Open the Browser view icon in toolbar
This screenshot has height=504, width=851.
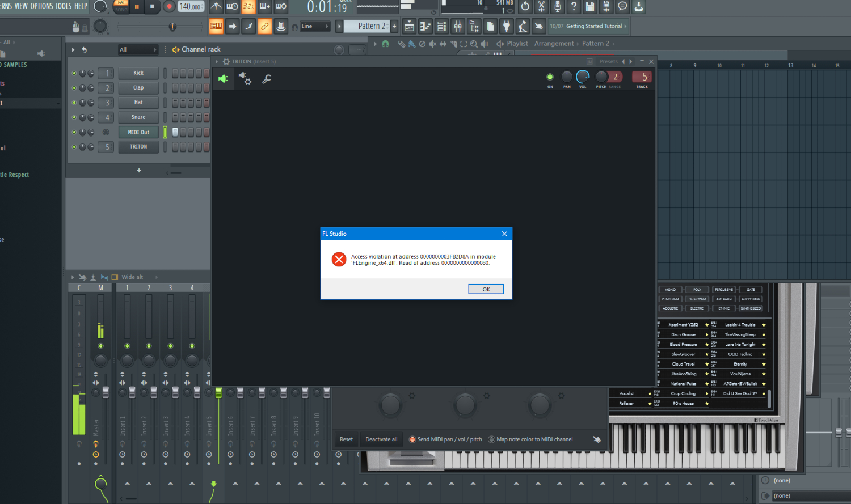[474, 26]
